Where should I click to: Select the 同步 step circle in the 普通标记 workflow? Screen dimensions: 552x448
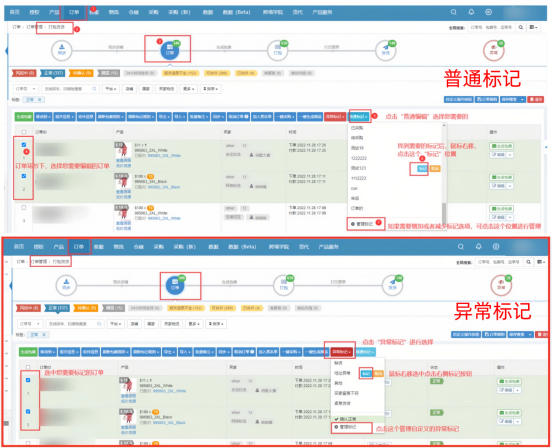click(x=62, y=50)
